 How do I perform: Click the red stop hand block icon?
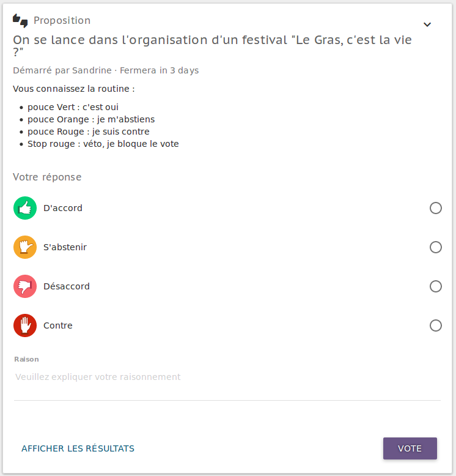click(x=25, y=325)
